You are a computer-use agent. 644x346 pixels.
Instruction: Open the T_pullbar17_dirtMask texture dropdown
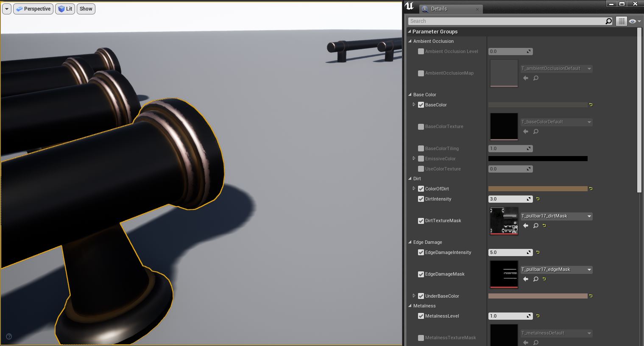pyautogui.click(x=589, y=216)
